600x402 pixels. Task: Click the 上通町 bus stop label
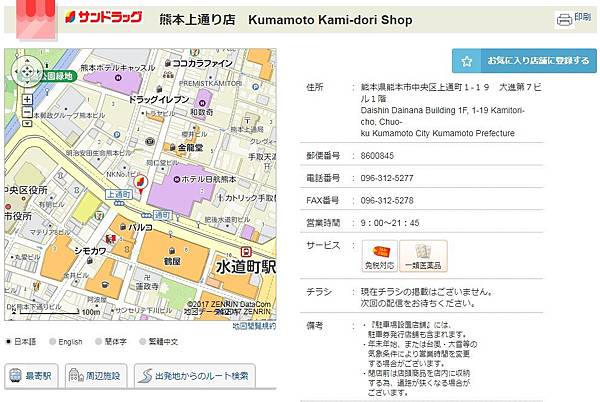click(x=119, y=194)
